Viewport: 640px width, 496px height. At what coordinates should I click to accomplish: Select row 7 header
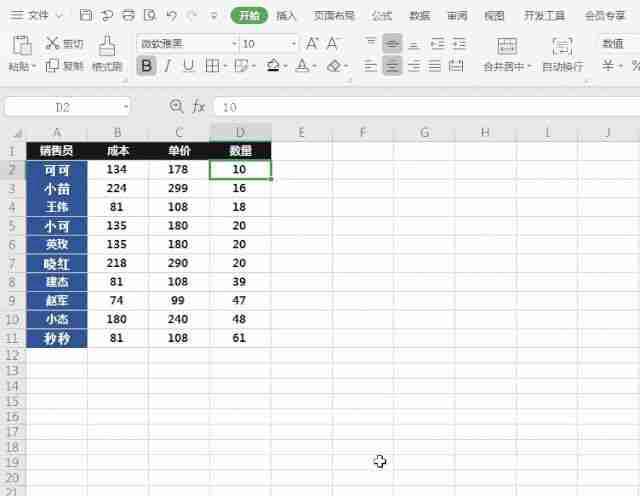tap(12, 263)
